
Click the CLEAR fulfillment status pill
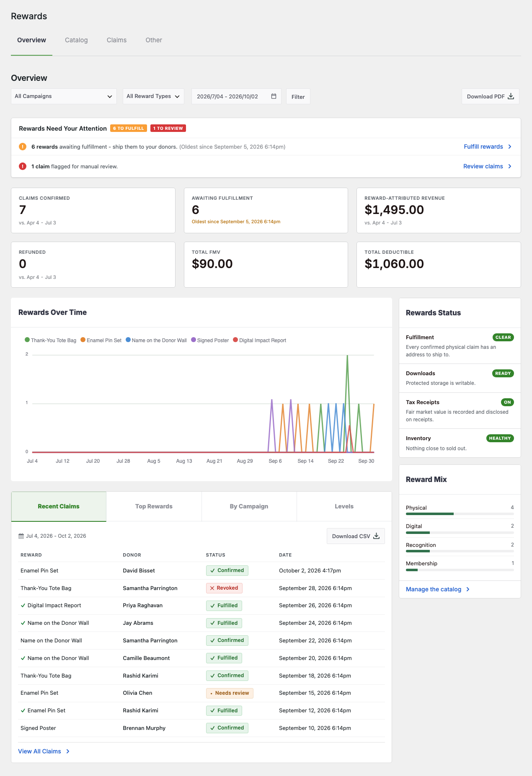(503, 337)
